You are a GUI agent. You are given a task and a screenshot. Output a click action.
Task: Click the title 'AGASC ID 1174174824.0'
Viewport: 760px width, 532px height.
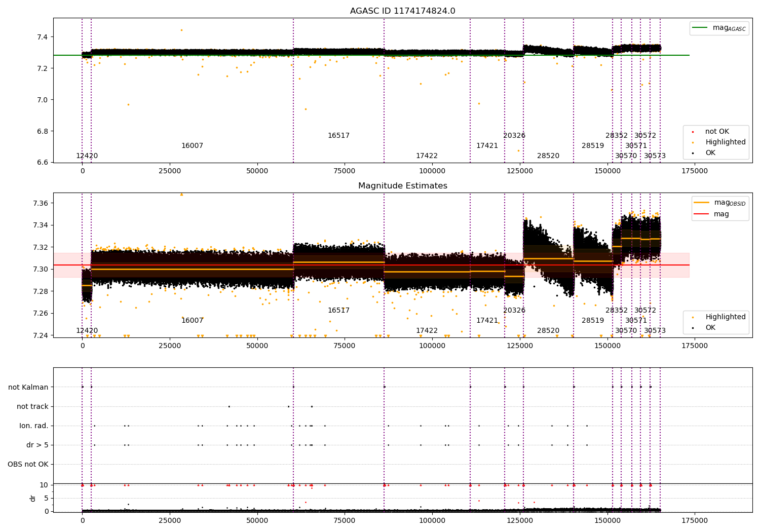[x=402, y=11]
